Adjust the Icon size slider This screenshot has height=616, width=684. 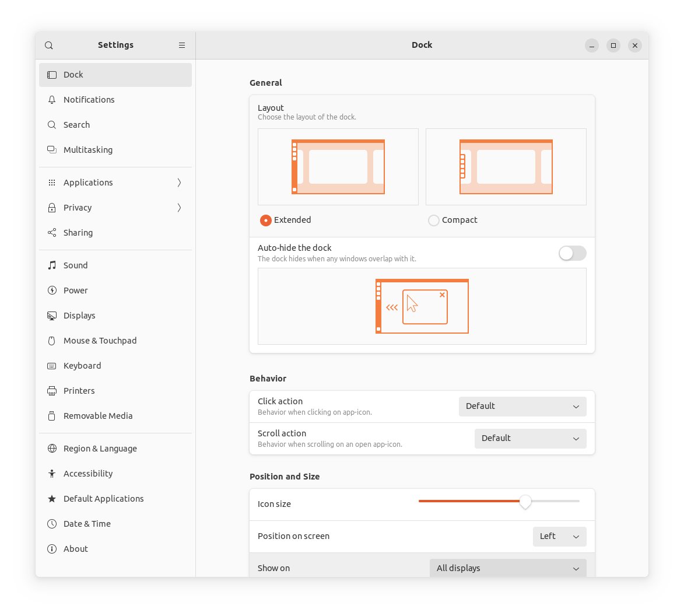[x=525, y=502]
